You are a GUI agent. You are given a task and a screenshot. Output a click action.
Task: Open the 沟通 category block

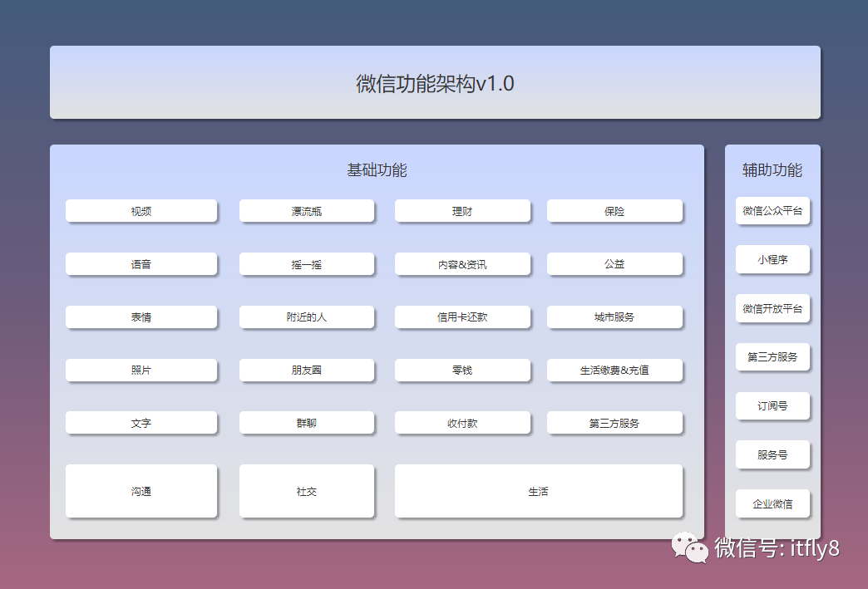point(141,491)
